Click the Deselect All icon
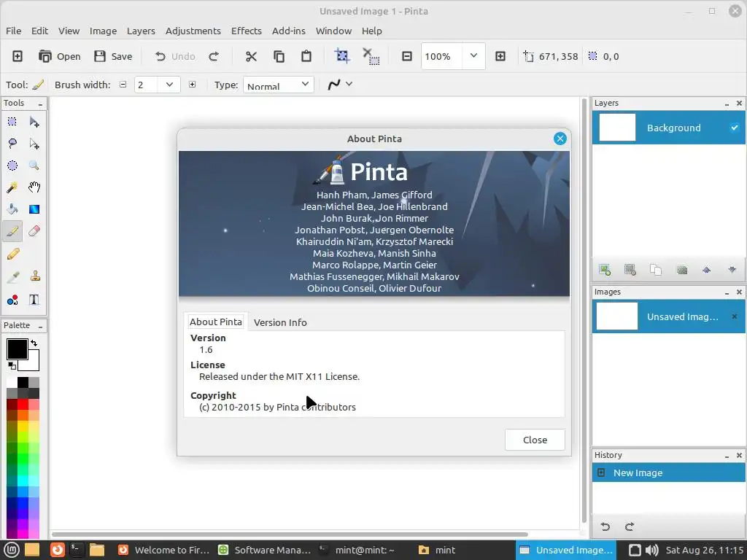The image size is (747, 560). click(x=371, y=56)
